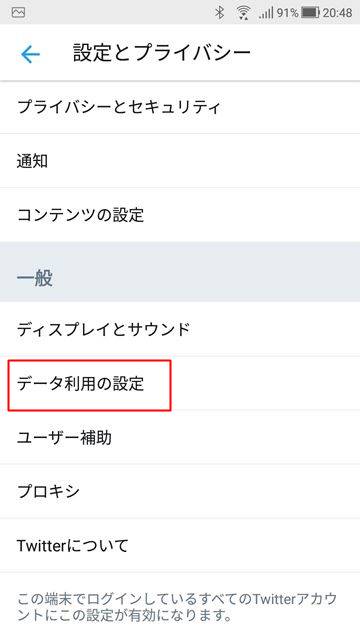Open プライバシーとセキュリティ settings
This screenshot has width=360, height=640.
[x=180, y=107]
